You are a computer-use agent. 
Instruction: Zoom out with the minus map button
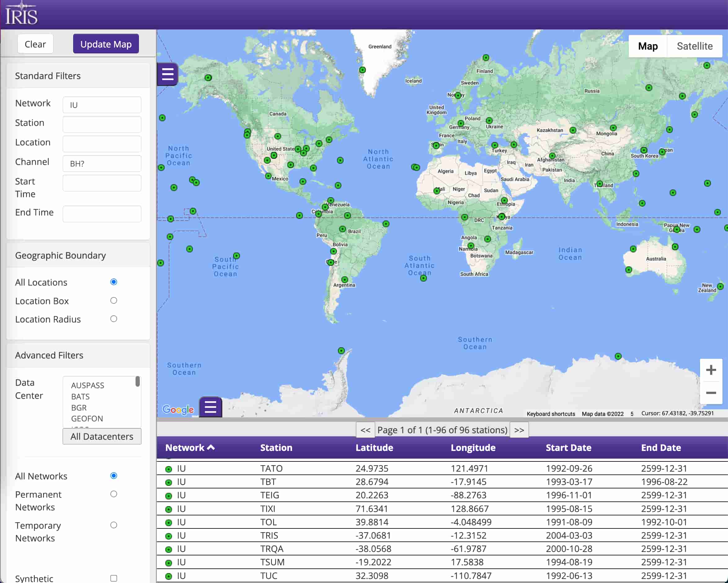tap(711, 393)
